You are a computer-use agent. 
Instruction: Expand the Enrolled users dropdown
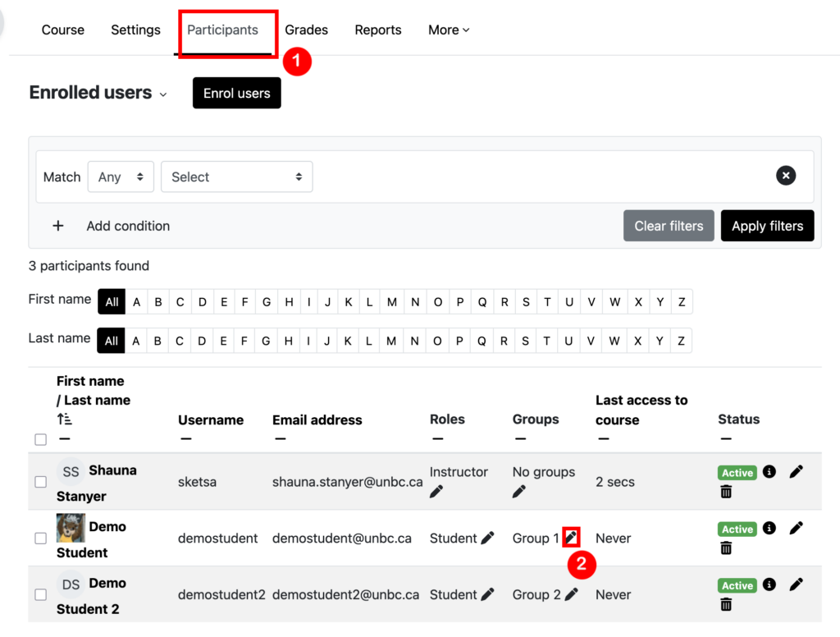pyautogui.click(x=98, y=93)
